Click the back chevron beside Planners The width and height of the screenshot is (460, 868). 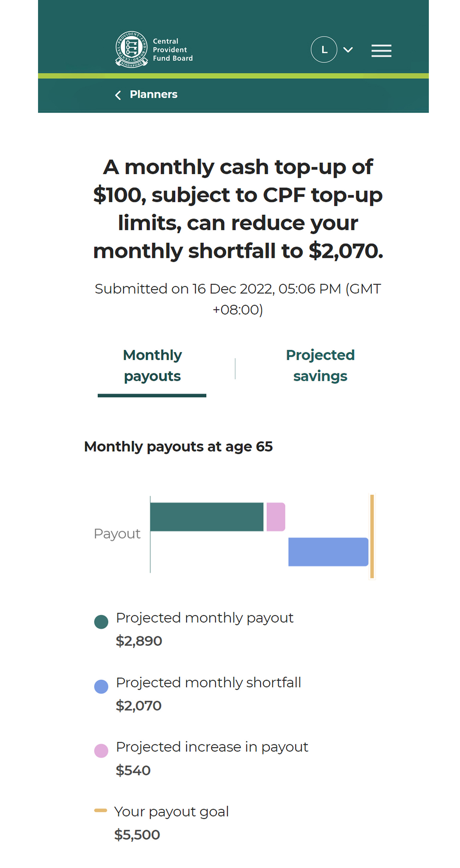pos(118,94)
